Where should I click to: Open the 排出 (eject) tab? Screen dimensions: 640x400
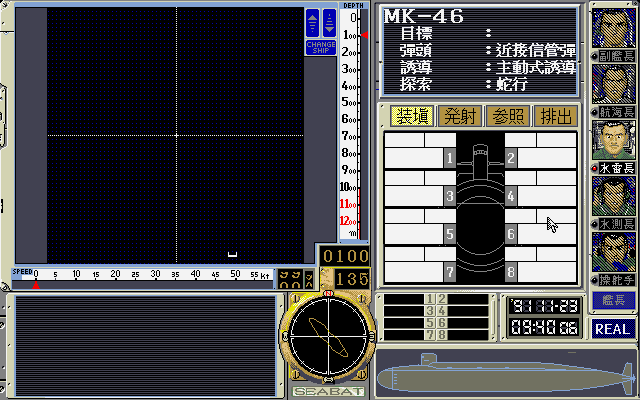(555, 116)
